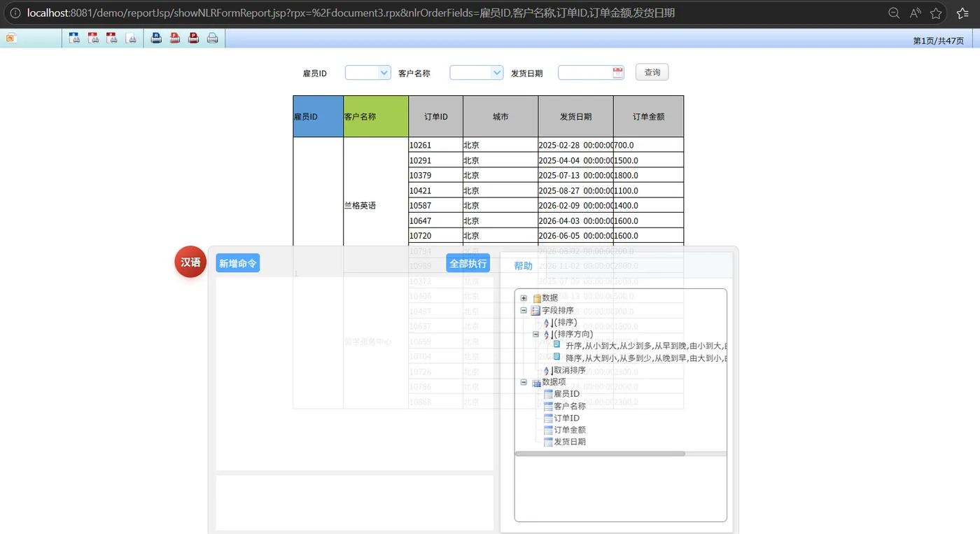The height and width of the screenshot is (534, 980).
Task: Click the 发货日期 table column header
Action: coord(575,116)
